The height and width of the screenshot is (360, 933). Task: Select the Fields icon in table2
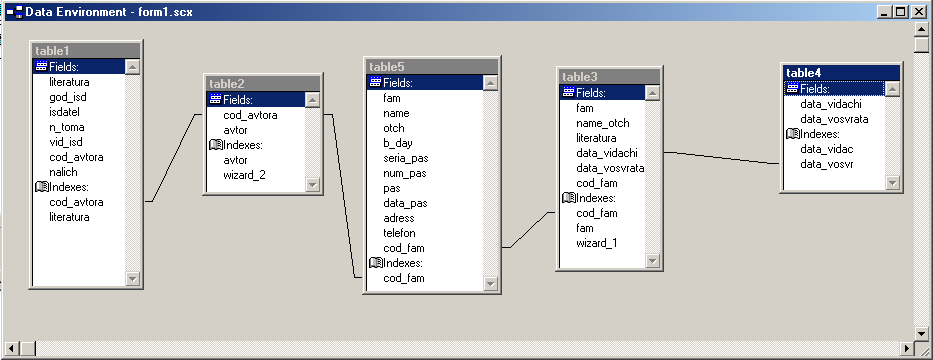(215, 99)
